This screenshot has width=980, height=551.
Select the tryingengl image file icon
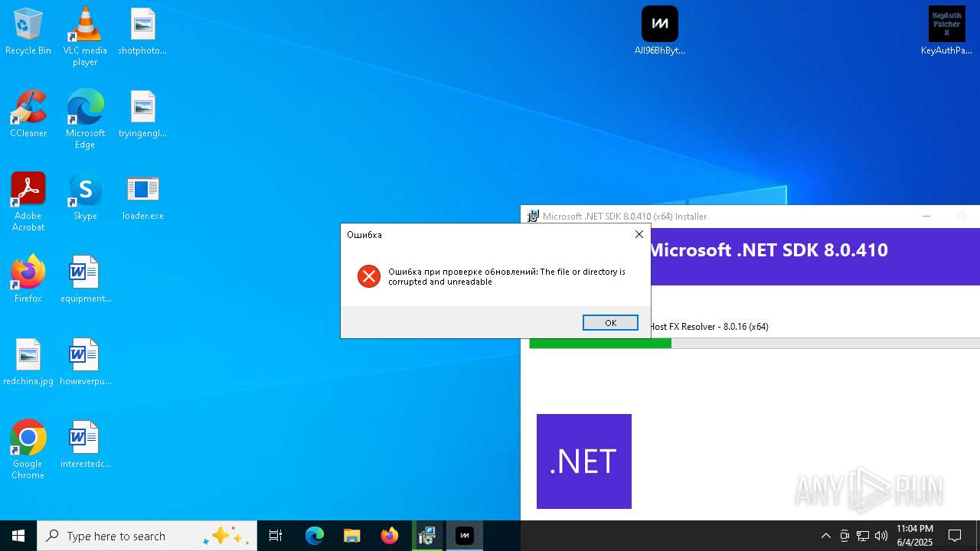(x=142, y=115)
